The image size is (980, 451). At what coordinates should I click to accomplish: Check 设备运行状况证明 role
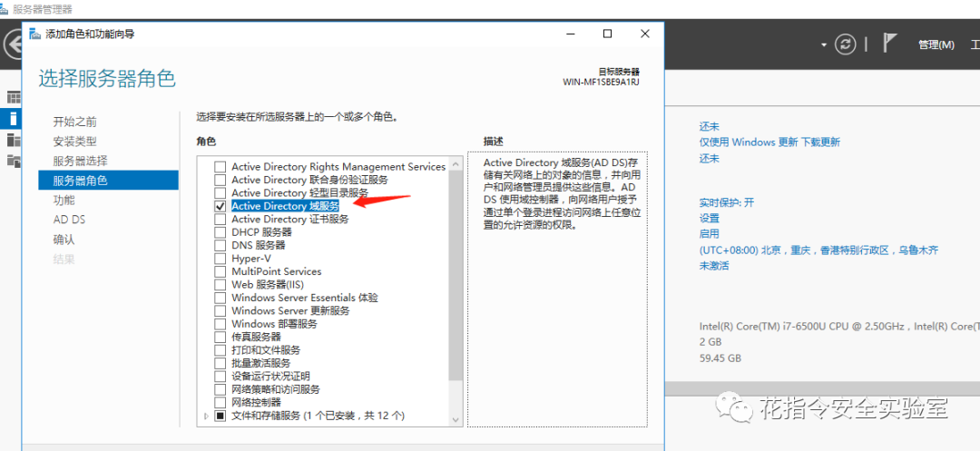(220, 376)
